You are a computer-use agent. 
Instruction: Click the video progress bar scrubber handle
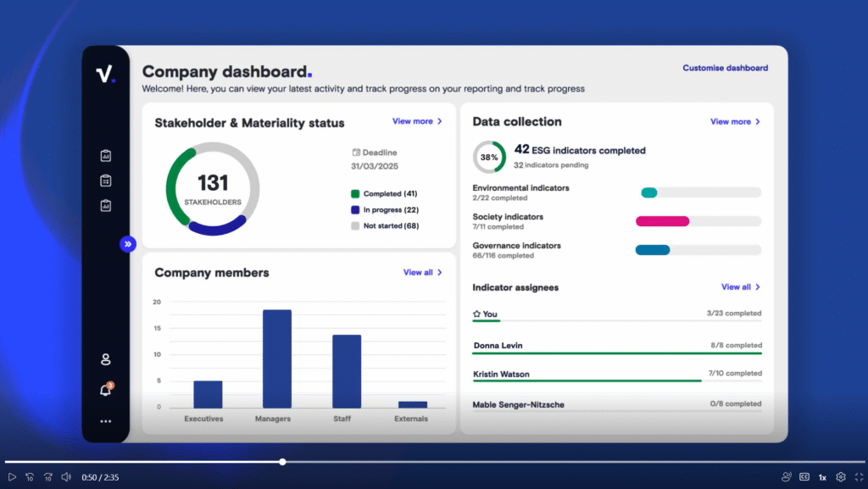coord(282,462)
